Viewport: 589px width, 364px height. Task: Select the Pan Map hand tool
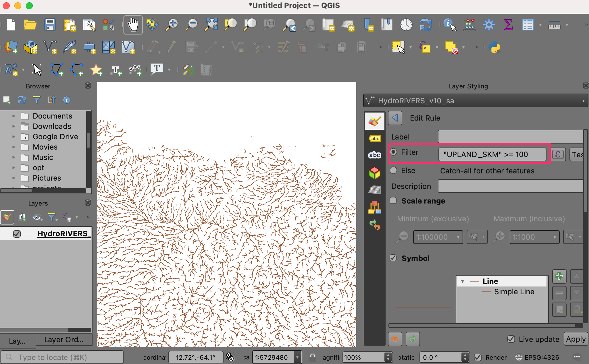(x=133, y=25)
